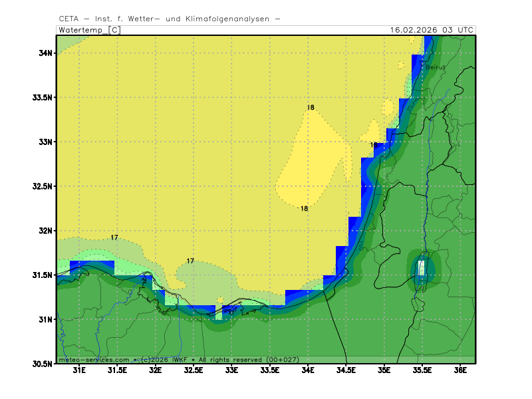The width and height of the screenshot is (532, 399).
Task: Click the 31E longitude axis label
Action: (79, 370)
